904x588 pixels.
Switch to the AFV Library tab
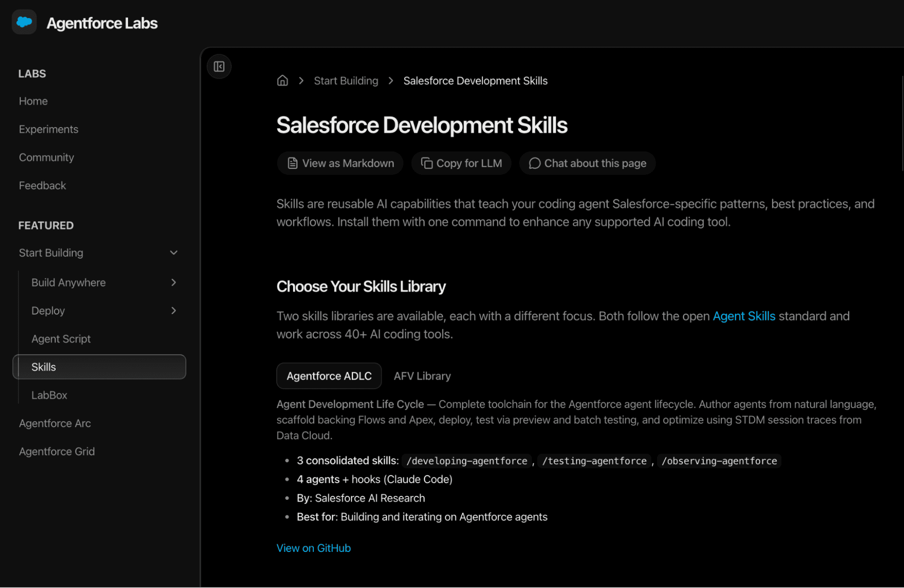click(x=422, y=376)
